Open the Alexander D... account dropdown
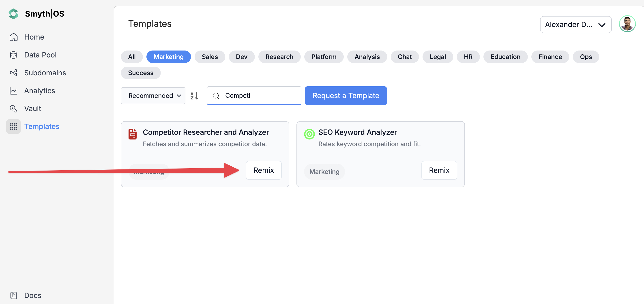Screen dimensions: 644x304 pyautogui.click(x=575, y=24)
